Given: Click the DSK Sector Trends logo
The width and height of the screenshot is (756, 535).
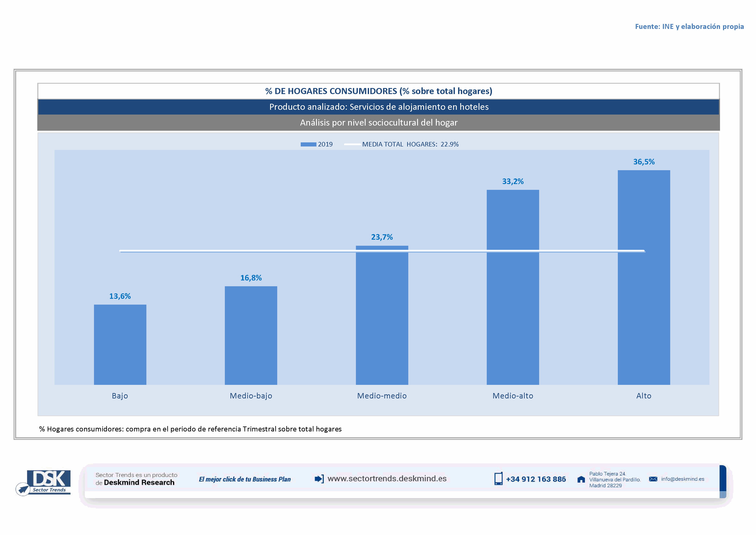Looking at the screenshot, I should [49, 481].
